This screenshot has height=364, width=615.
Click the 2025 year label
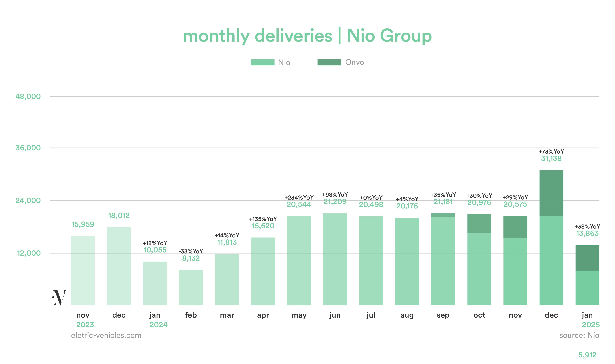point(591,325)
